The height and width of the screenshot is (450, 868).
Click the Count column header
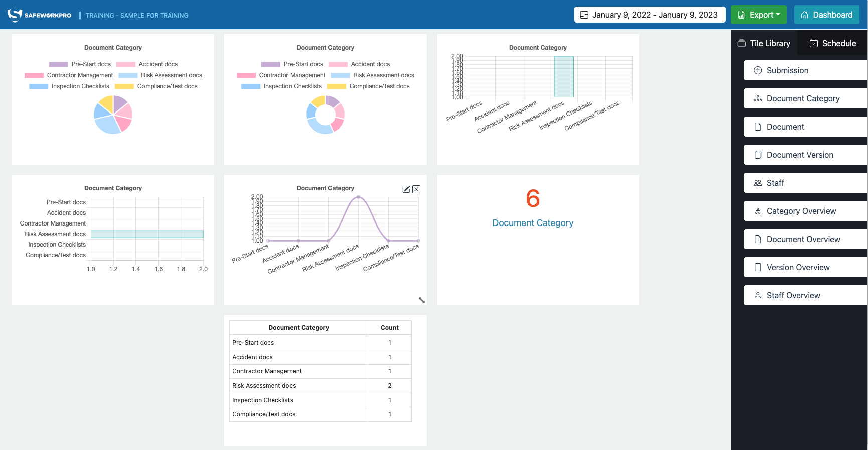tap(390, 328)
